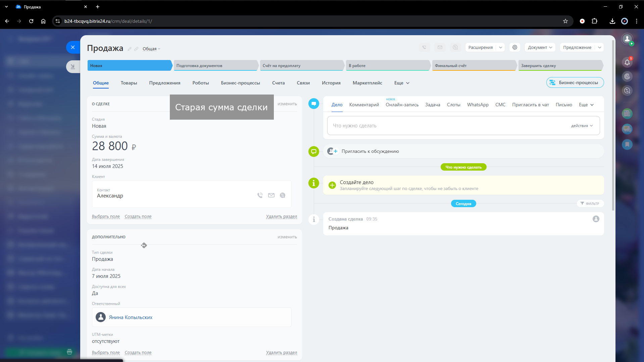The image size is (644, 362).
Task: Select the Пригласить в чат tab
Action: (530, 105)
